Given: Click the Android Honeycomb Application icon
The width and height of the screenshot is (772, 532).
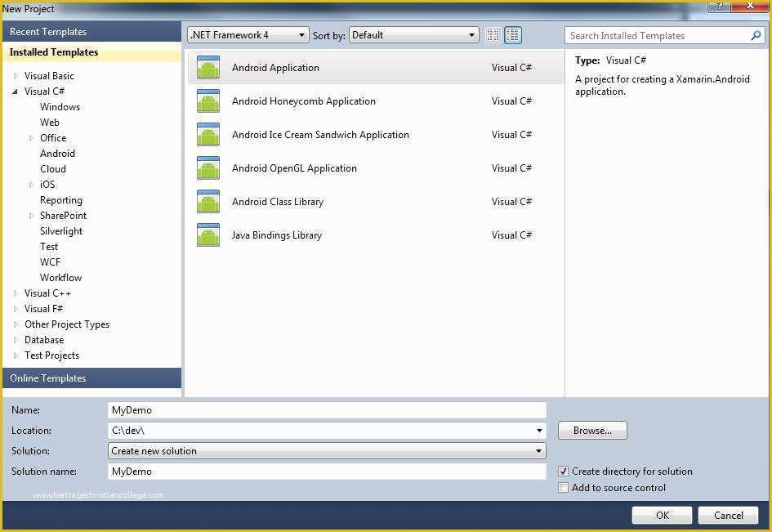Looking at the screenshot, I should (208, 101).
